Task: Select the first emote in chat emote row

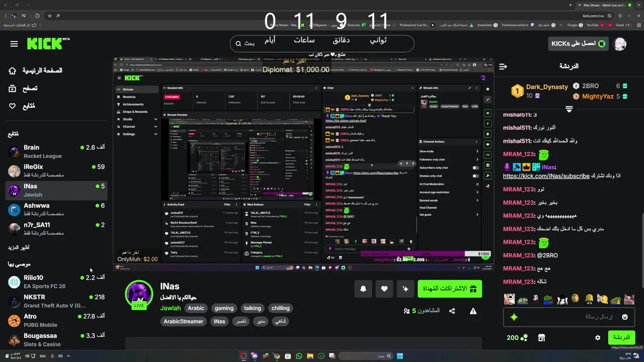Action: coord(510,300)
